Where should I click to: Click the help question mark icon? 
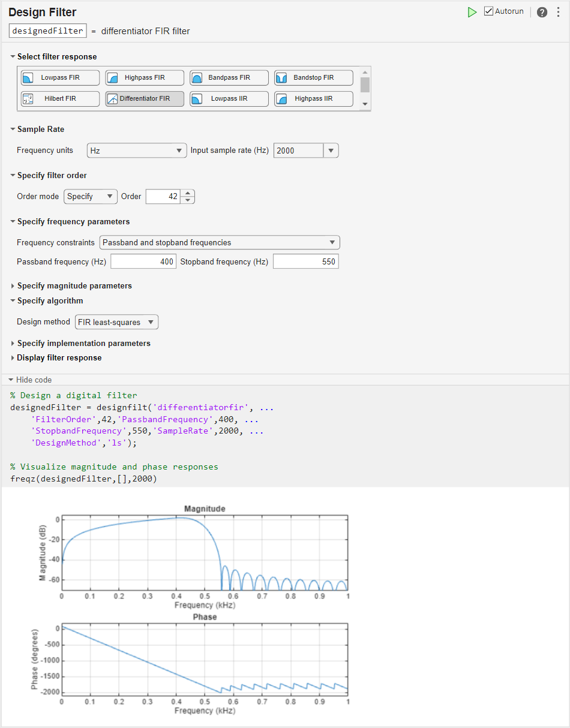[x=542, y=11]
